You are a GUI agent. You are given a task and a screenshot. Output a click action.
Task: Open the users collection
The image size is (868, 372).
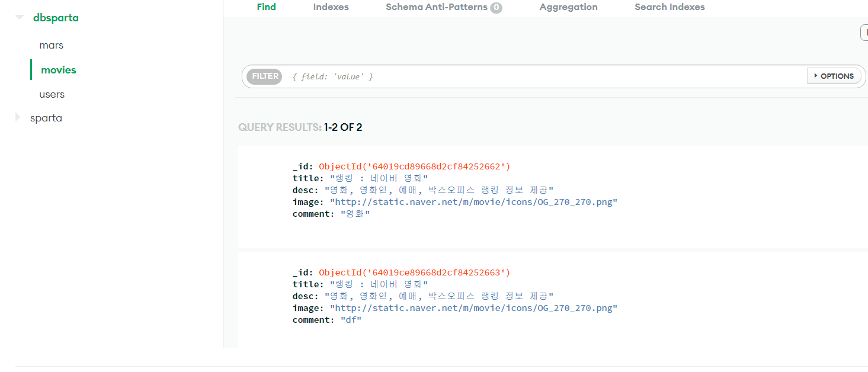tap(52, 94)
